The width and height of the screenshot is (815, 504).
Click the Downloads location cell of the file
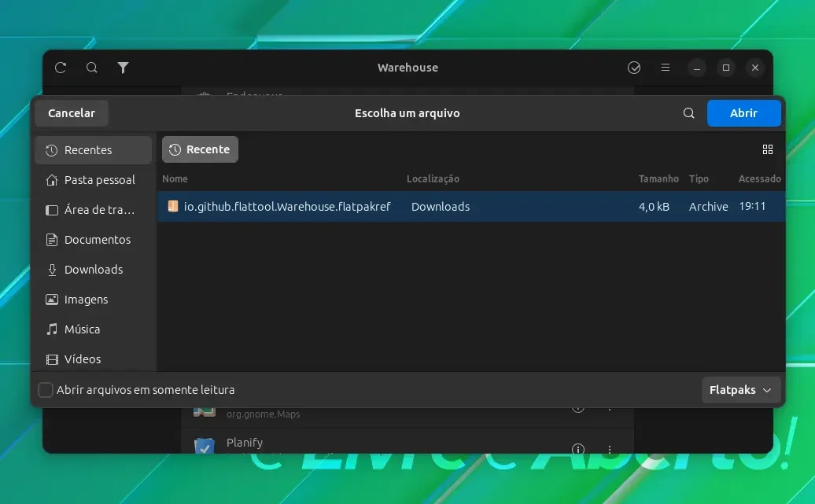point(441,207)
